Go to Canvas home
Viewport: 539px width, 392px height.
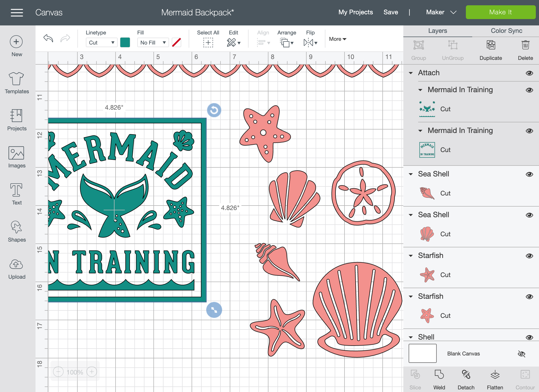point(49,12)
